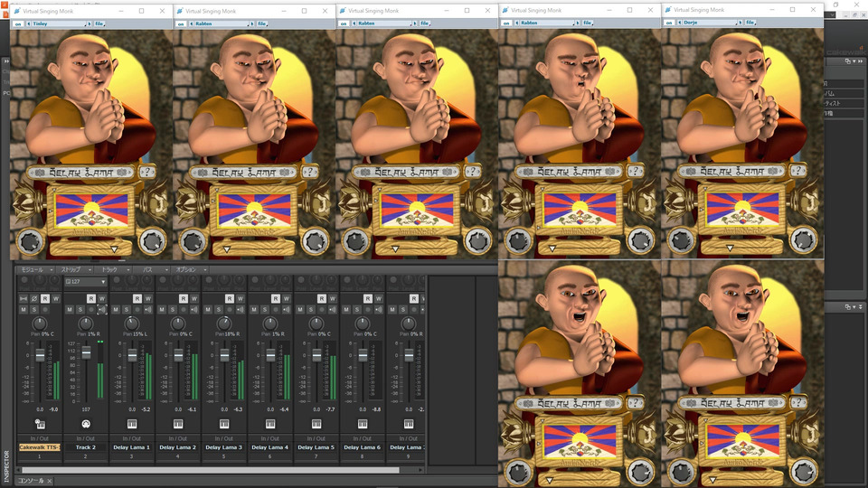Click the question mark help button in Tinley window

(148, 172)
